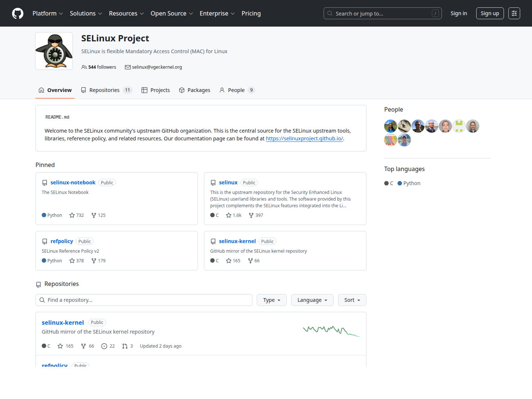This screenshot has height=399, width=532.
Task: Click the C language dot in Top languages
Action: tap(386, 183)
